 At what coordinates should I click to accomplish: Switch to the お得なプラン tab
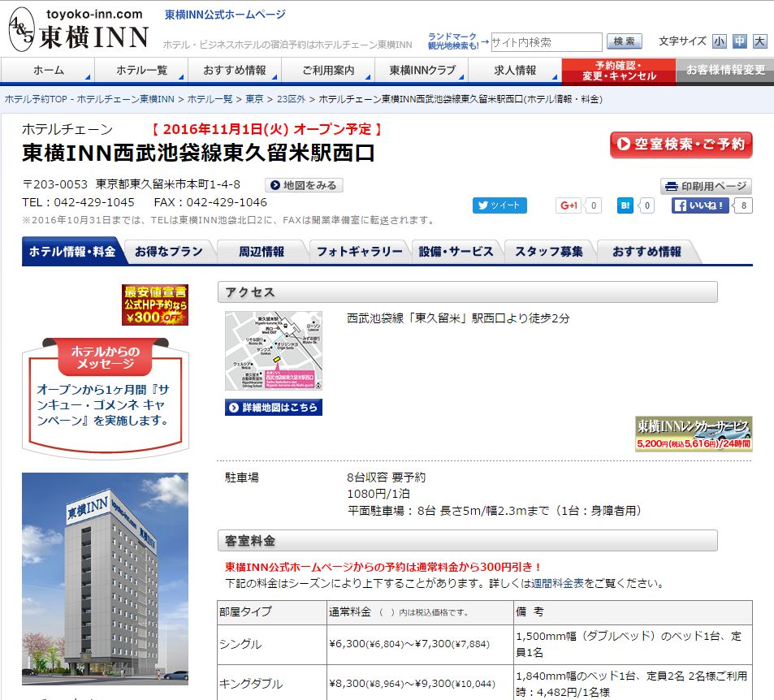[x=169, y=252]
